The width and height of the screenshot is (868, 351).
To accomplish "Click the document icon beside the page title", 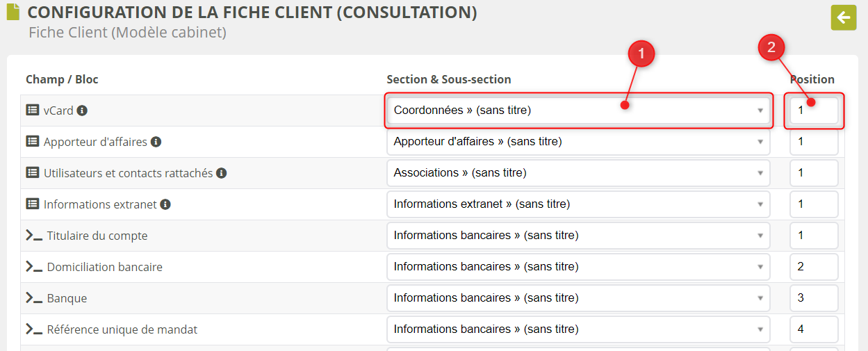I will pos(13,13).
